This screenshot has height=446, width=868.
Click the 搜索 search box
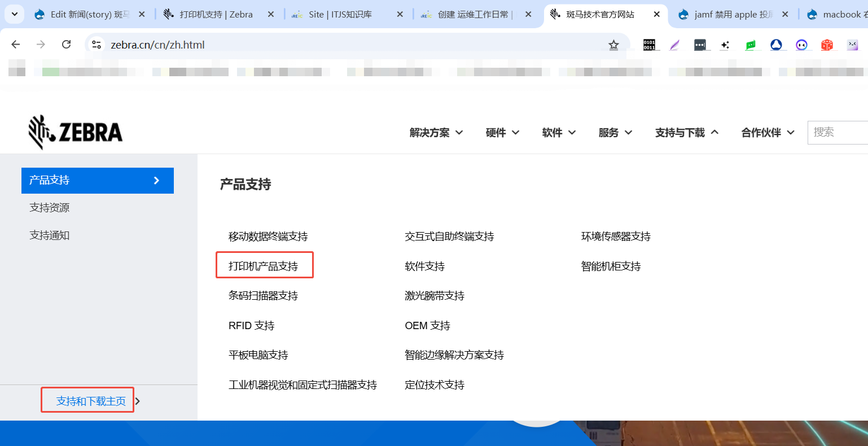pos(838,132)
